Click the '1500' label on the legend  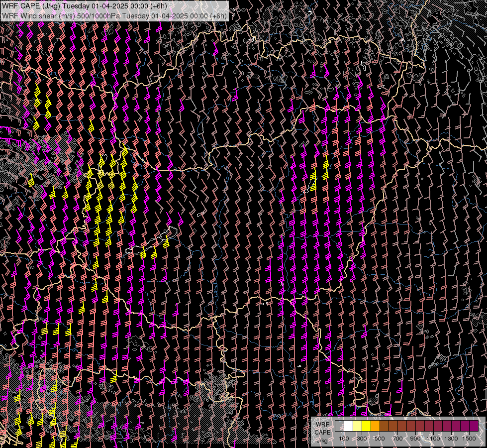click(x=469, y=439)
